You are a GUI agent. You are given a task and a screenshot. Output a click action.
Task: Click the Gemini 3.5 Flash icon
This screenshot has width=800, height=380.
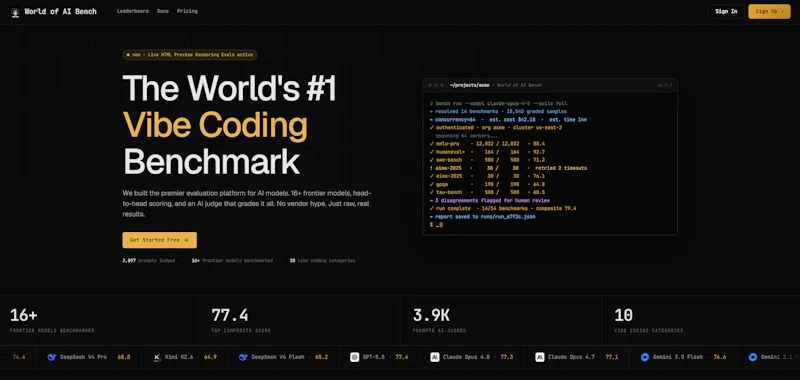(x=645, y=357)
